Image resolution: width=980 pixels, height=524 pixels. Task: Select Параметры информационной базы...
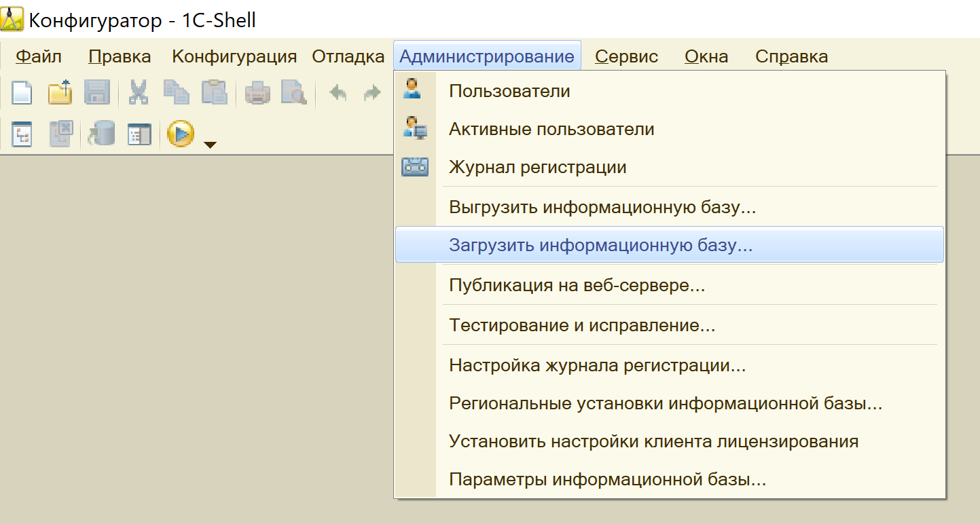670,481
